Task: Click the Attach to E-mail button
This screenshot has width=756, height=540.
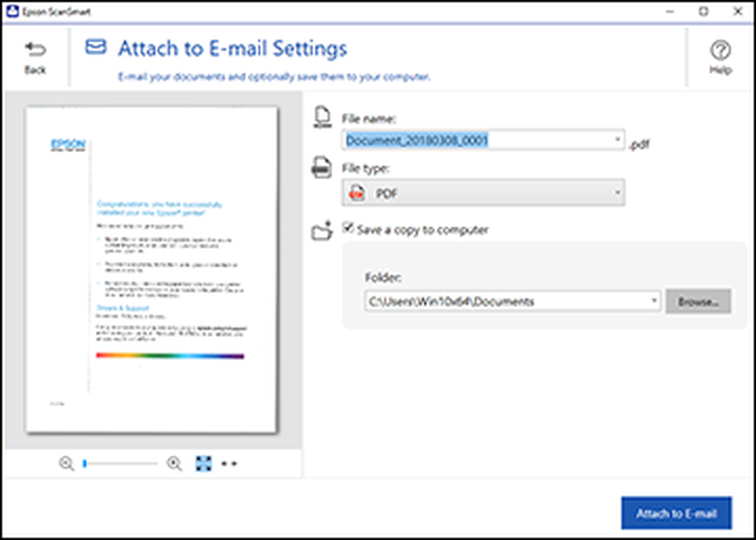Action: 676,513
